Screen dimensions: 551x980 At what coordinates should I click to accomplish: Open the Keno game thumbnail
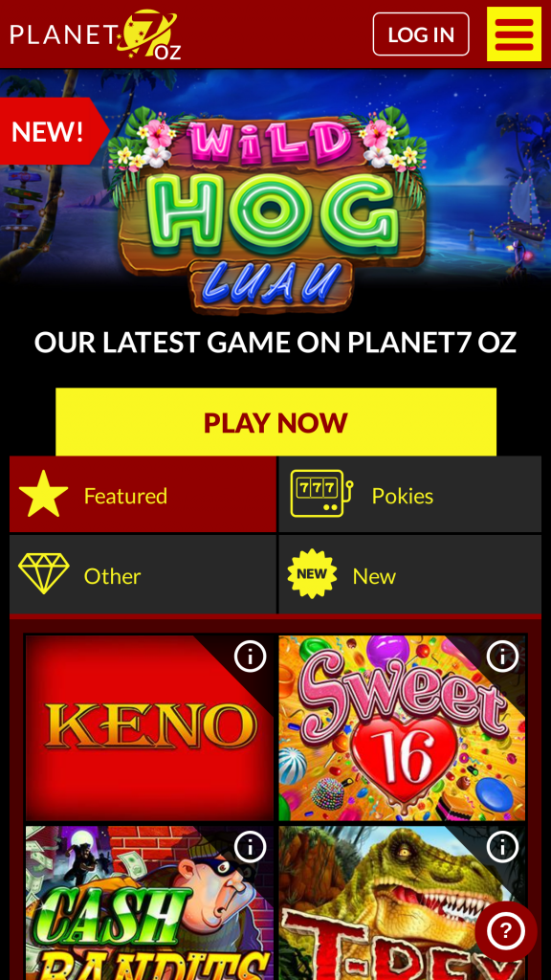[x=150, y=727]
